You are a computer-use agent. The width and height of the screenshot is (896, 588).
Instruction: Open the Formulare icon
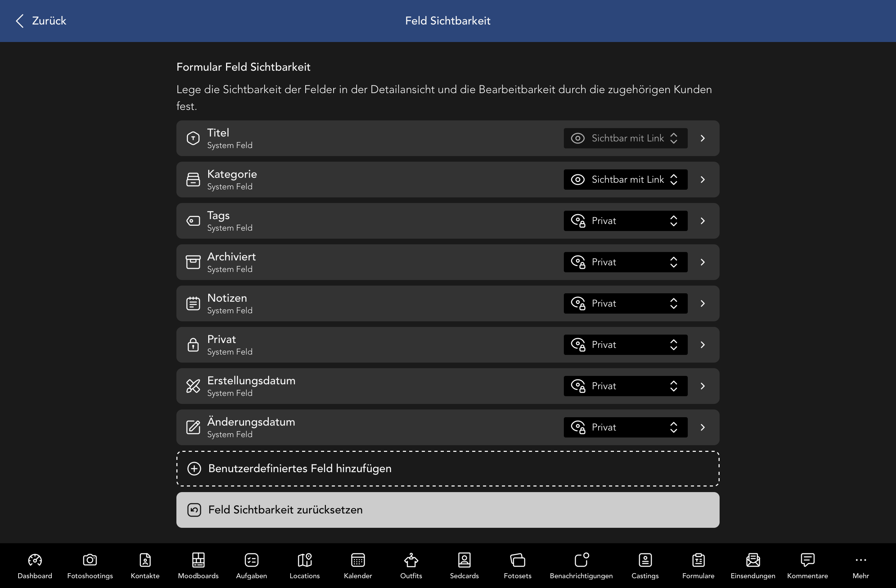[698, 560]
